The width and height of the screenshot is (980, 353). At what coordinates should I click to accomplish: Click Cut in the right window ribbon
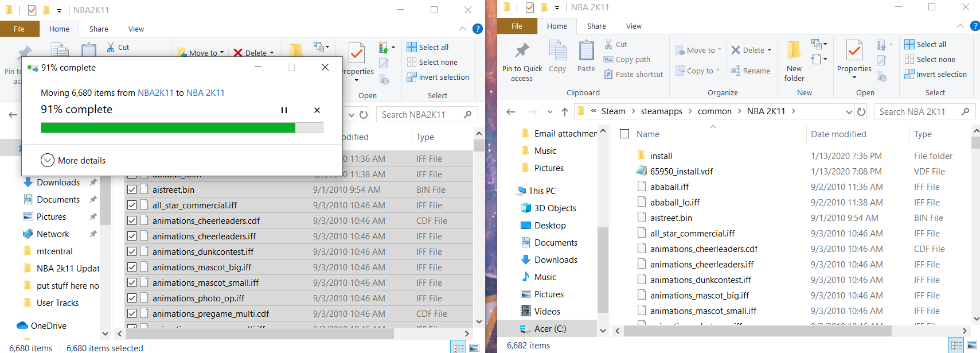pos(616,44)
